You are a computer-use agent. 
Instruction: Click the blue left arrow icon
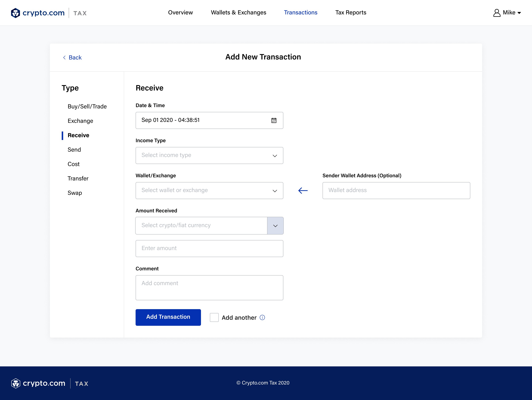pyautogui.click(x=303, y=191)
